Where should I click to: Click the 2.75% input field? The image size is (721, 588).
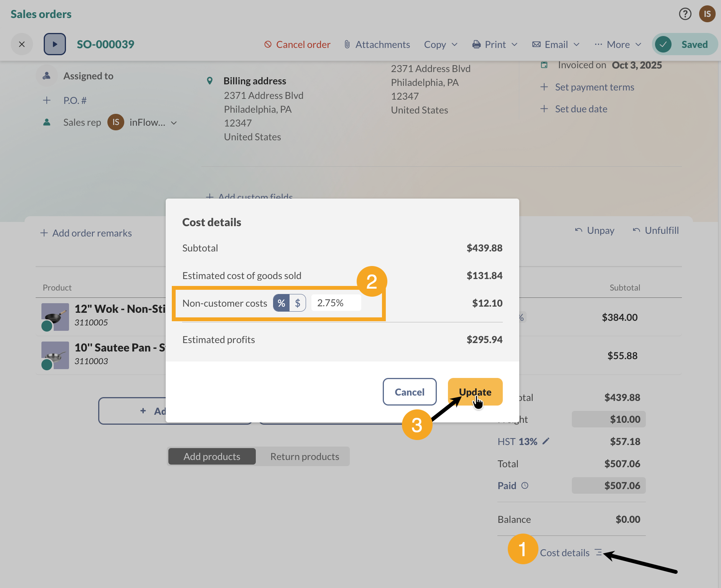tap(336, 302)
